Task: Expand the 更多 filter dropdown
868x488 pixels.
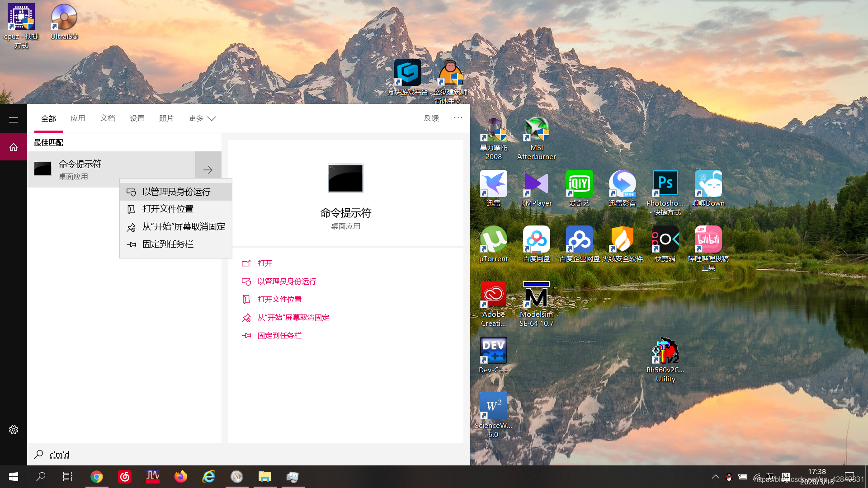Action: (x=202, y=118)
